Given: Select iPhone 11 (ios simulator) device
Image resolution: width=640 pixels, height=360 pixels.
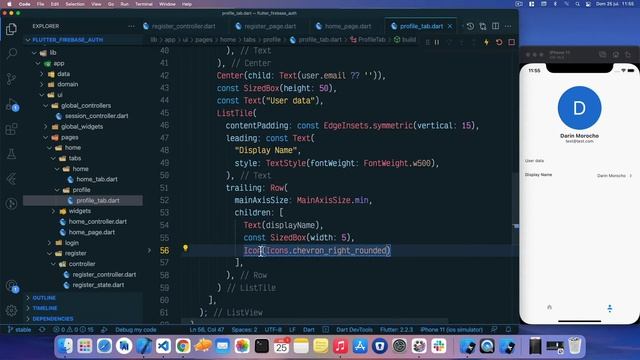Looking at the screenshot, I should [x=451, y=330].
